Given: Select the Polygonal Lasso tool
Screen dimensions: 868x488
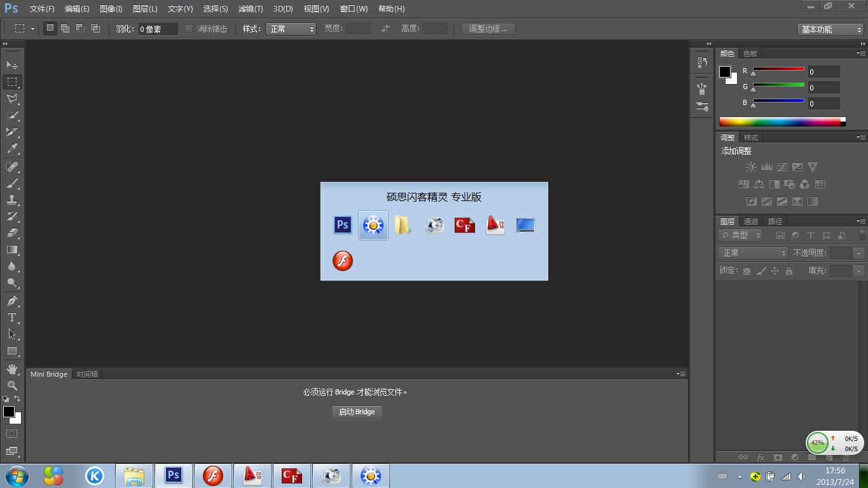Looking at the screenshot, I should click(x=12, y=99).
